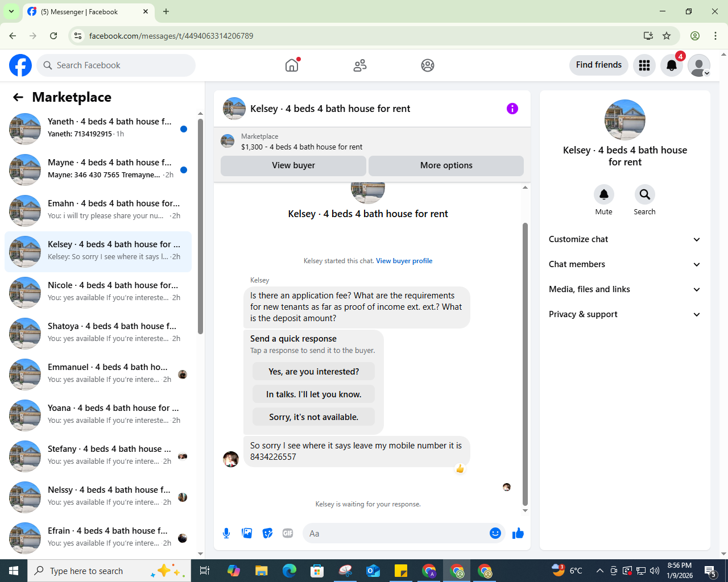Open the Emmanuel conversation
728x582 pixels.
coord(98,375)
